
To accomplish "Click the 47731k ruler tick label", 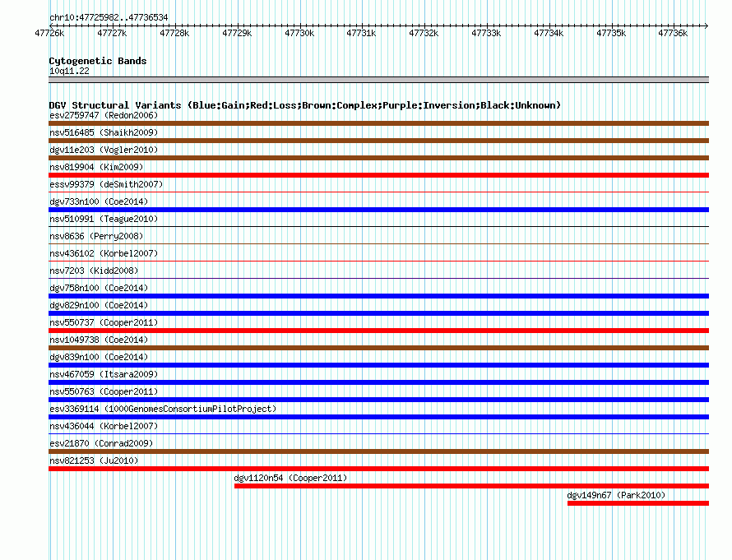I will tap(361, 33).
